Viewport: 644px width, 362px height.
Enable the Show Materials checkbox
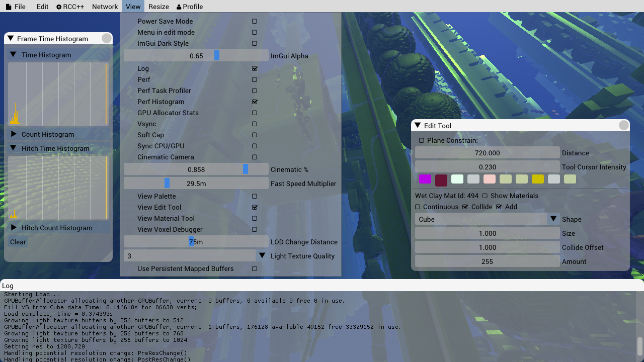pyautogui.click(x=485, y=196)
